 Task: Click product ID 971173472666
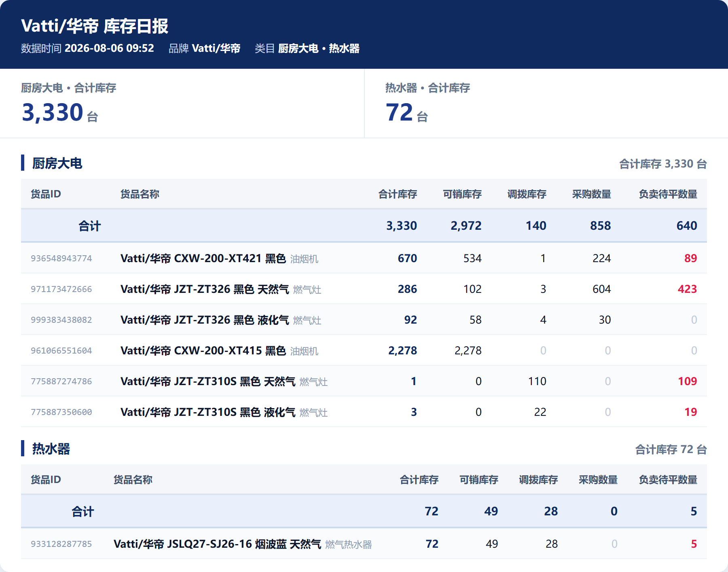point(61,289)
